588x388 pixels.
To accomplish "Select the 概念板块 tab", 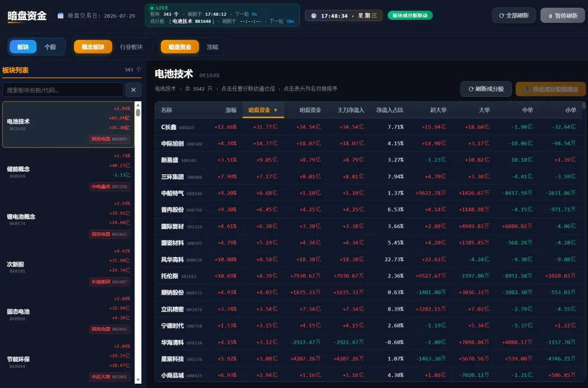I will pyautogui.click(x=93, y=47).
